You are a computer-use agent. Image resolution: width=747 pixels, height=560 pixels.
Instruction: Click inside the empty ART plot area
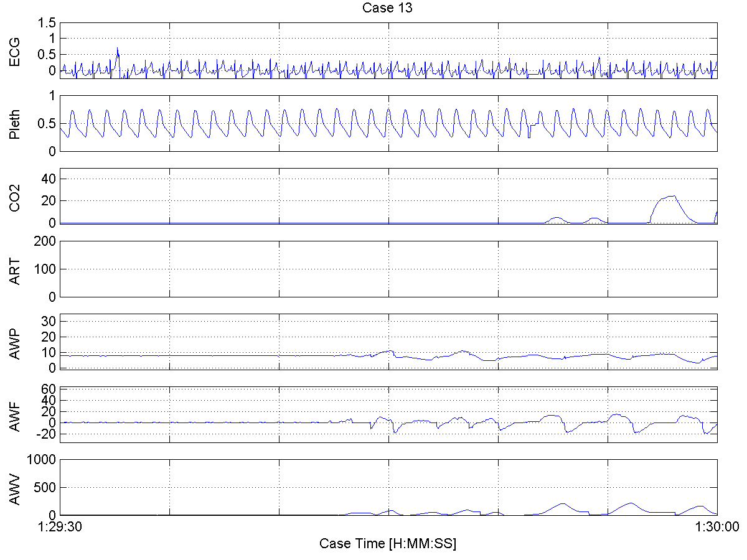click(388, 269)
